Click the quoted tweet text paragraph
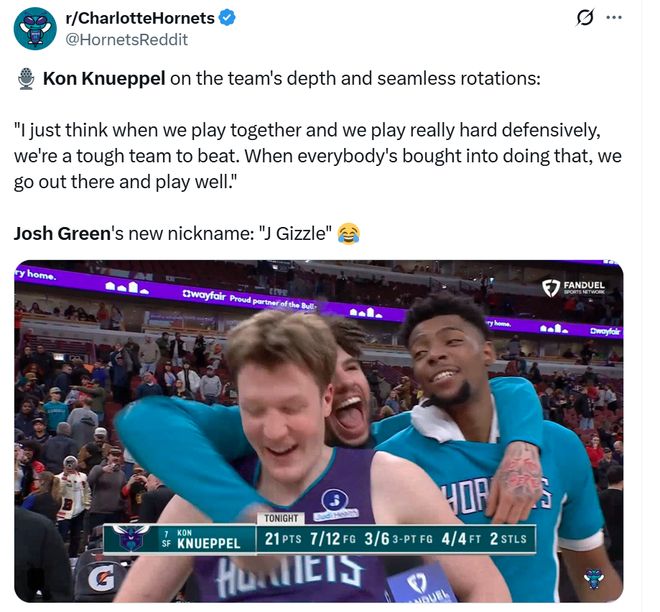This screenshot has height=612, width=660. [x=318, y=156]
